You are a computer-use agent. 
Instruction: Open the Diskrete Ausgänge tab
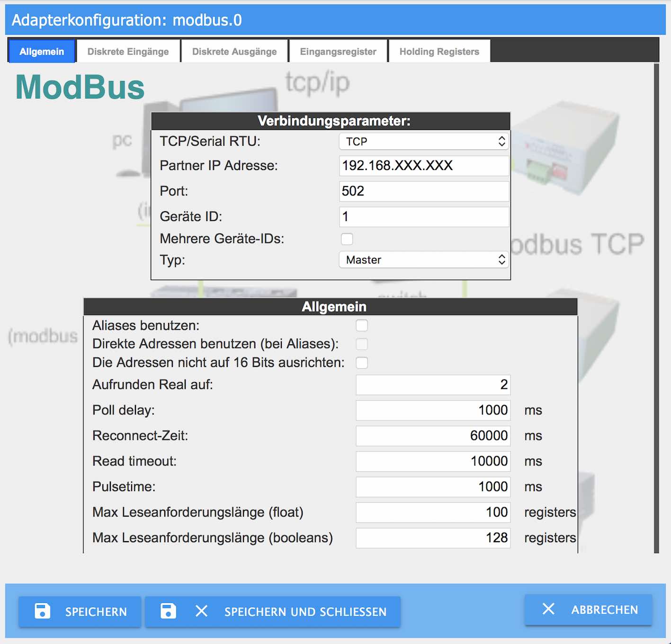coord(234,51)
